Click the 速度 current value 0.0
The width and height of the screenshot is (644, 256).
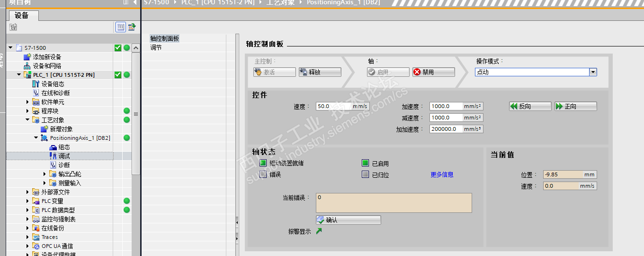point(570,186)
